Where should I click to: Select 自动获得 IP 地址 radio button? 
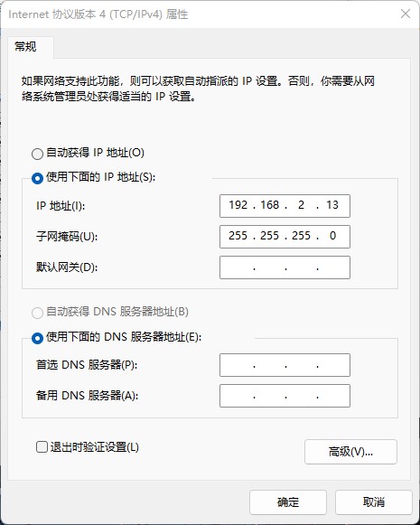[x=37, y=154]
